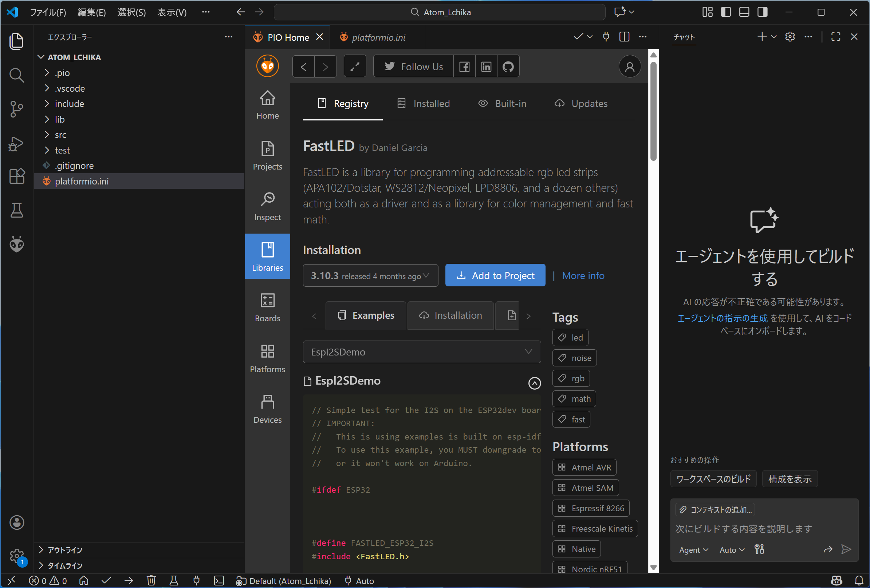Switch to the Installed libraries tab

tap(424, 104)
